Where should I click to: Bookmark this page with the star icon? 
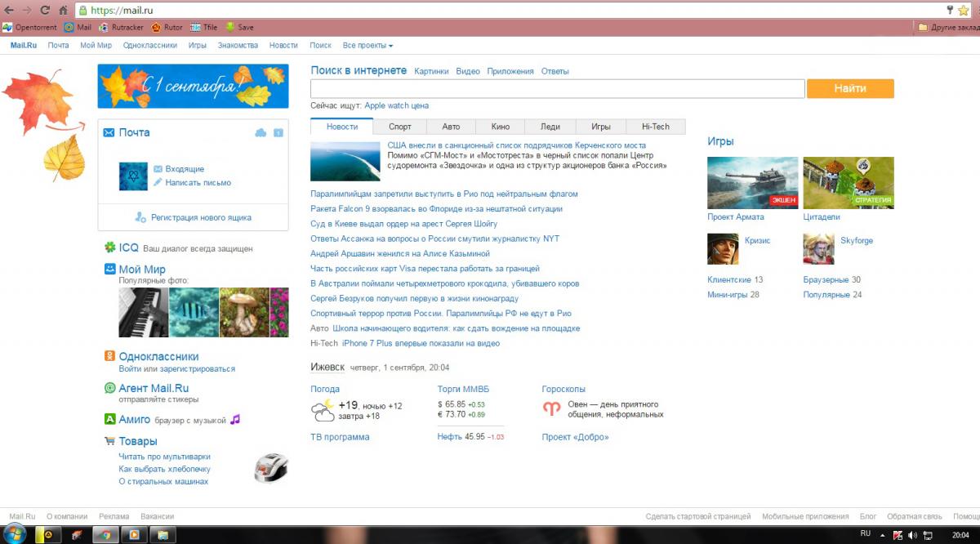[x=963, y=11]
